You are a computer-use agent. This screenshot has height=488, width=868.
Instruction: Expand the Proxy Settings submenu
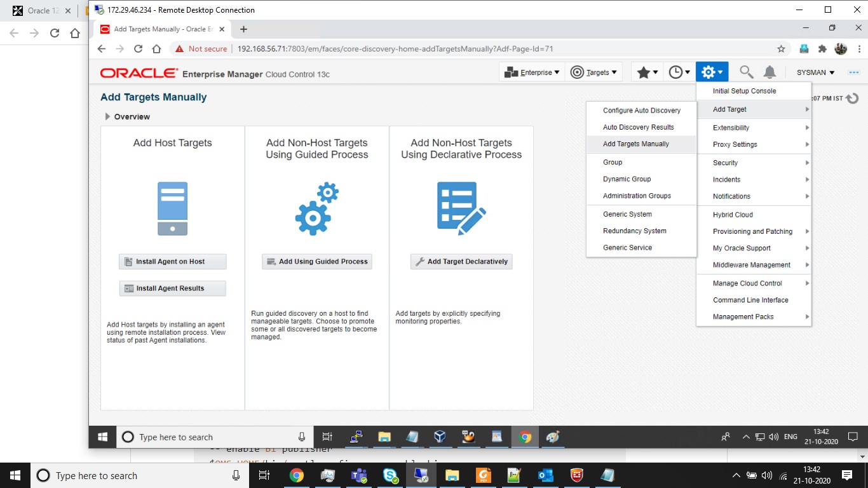[x=754, y=144]
